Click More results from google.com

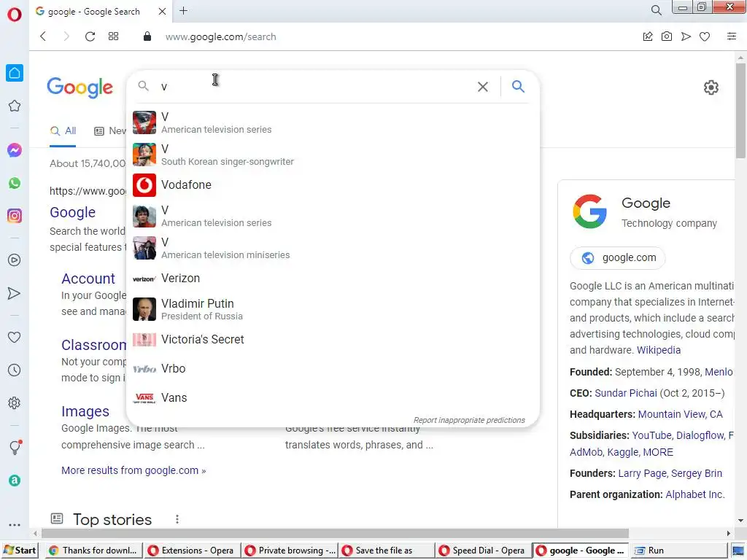click(x=133, y=470)
